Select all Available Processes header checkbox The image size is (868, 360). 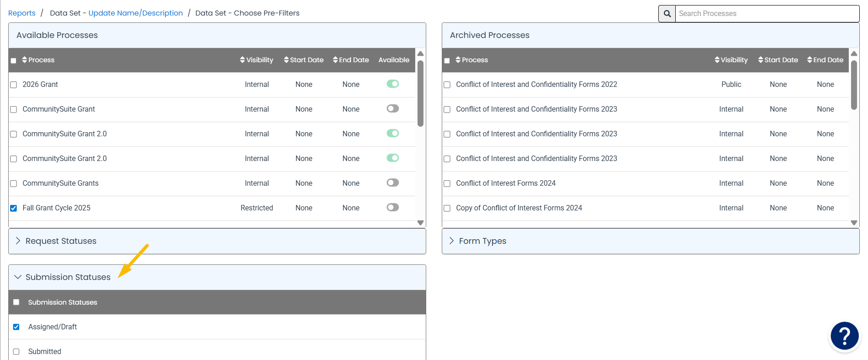point(13,60)
